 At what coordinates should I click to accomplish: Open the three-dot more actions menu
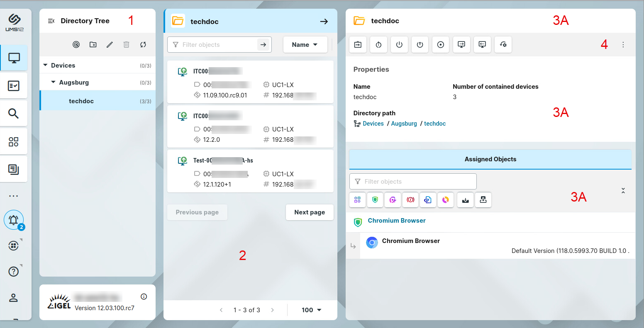click(x=623, y=45)
